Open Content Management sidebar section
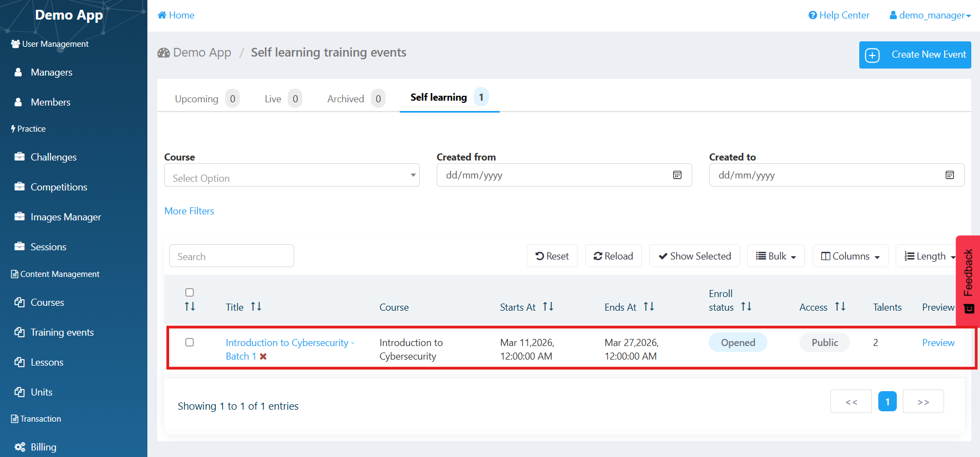 pos(55,274)
